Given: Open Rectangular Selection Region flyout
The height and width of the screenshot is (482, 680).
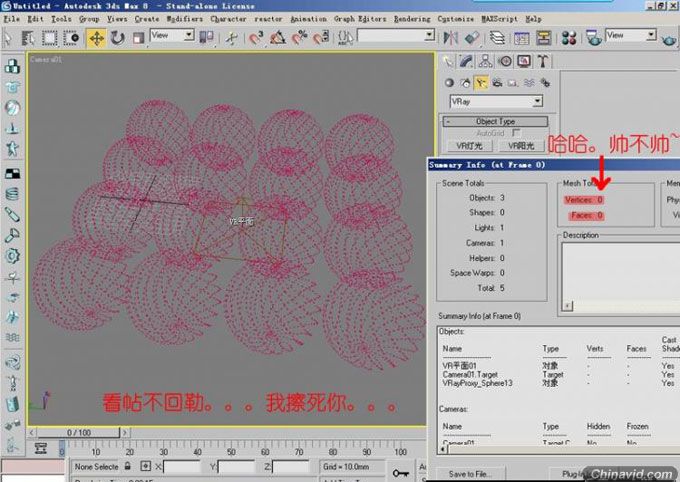Looking at the screenshot, I should tap(49, 38).
